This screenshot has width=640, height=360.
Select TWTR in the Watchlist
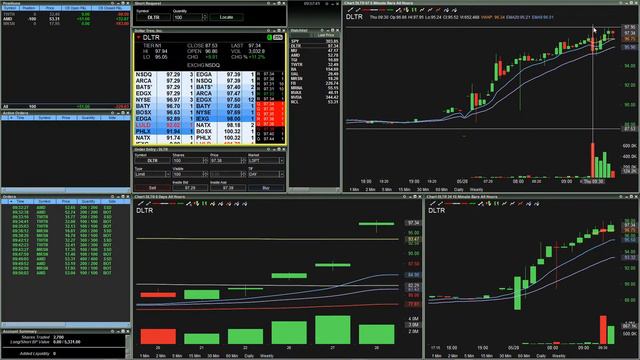click(x=314, y=64)
